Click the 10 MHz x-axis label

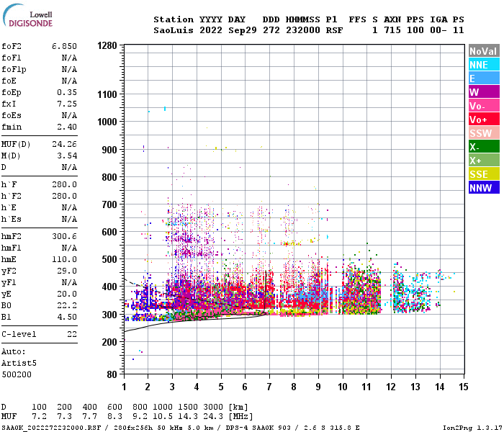343,387
